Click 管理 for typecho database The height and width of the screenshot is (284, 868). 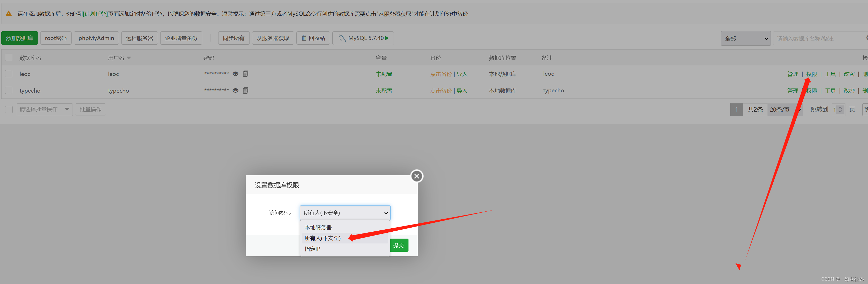click(793, 90)
